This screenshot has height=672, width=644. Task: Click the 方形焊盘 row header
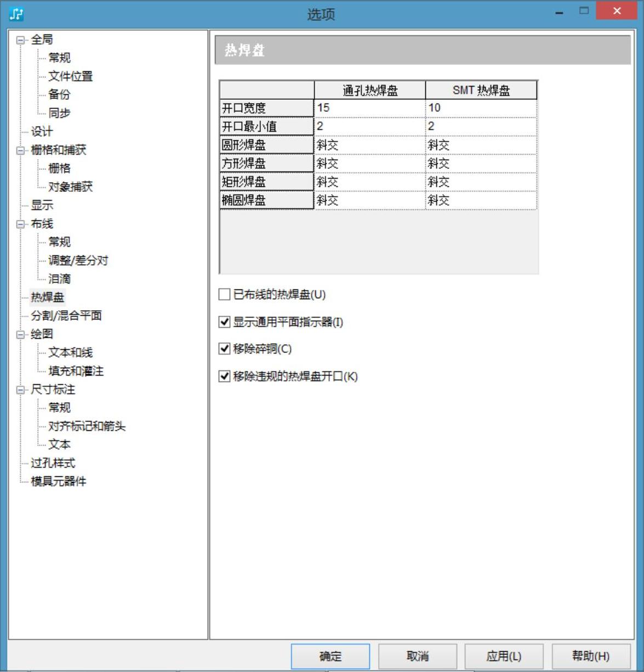(x=267, y=163)
